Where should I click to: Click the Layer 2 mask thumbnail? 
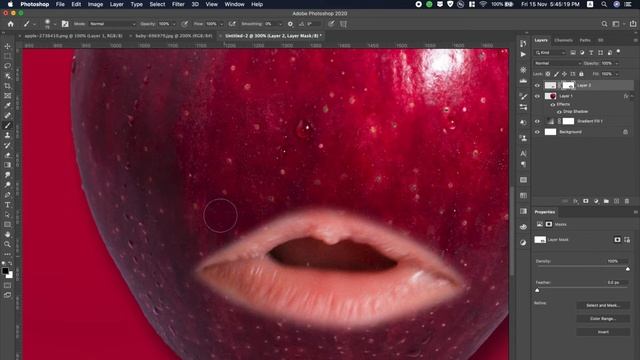click(x=568, y=85)
